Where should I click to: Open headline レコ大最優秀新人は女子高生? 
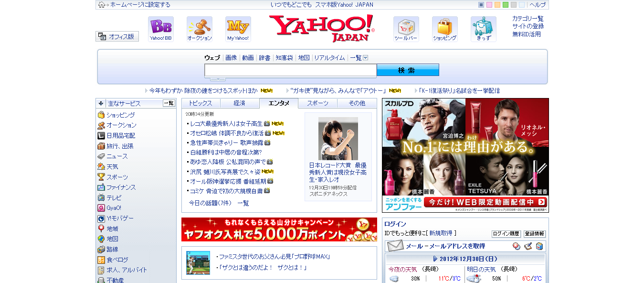point(226,123)
